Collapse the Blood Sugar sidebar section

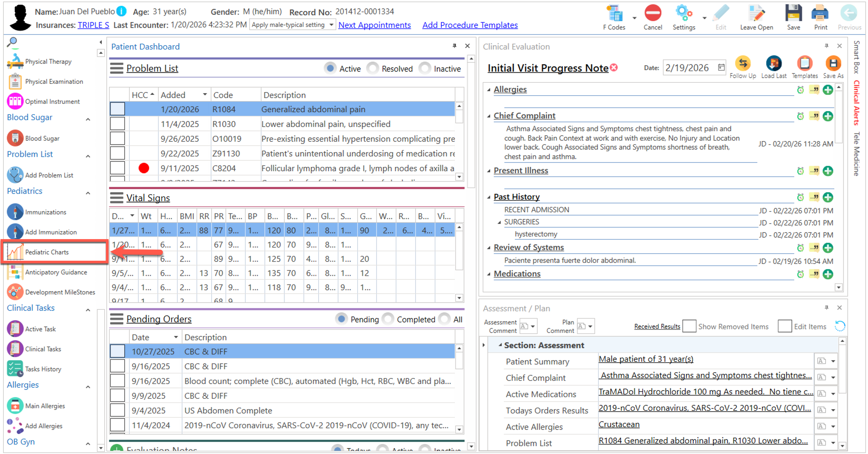(x=88, y=119)
